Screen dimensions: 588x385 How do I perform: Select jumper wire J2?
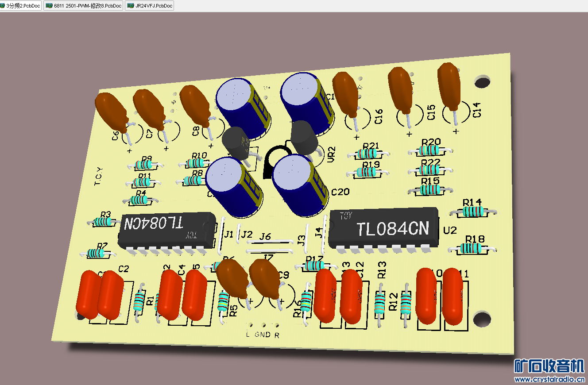(239, 234)
